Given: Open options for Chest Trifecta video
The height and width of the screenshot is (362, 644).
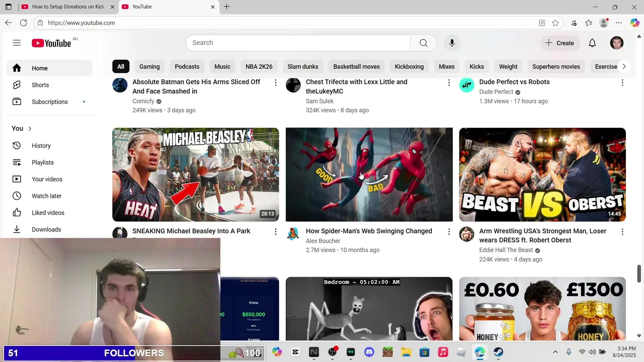Looking at the screenshot, I should coord(449,82).
